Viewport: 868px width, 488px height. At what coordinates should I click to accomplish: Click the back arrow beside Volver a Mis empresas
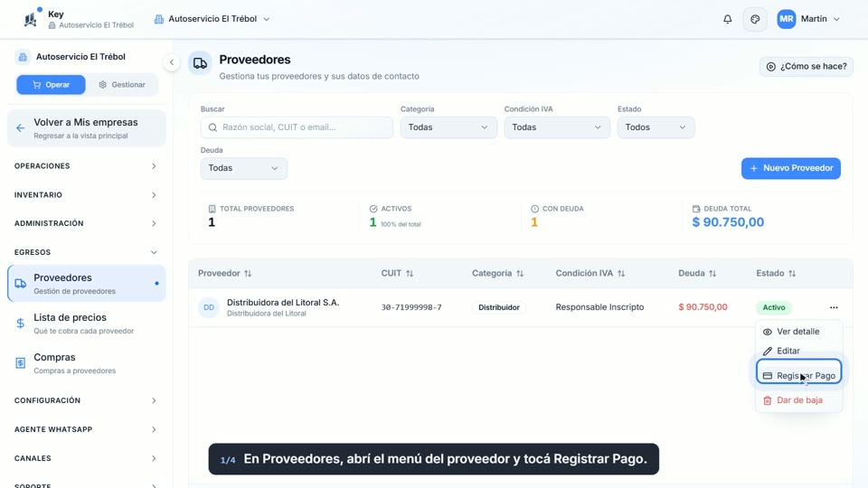(21, 128)
